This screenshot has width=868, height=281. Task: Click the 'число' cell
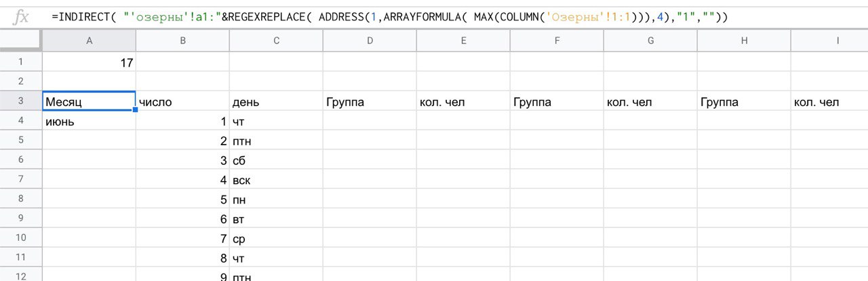tap(182, 101)
